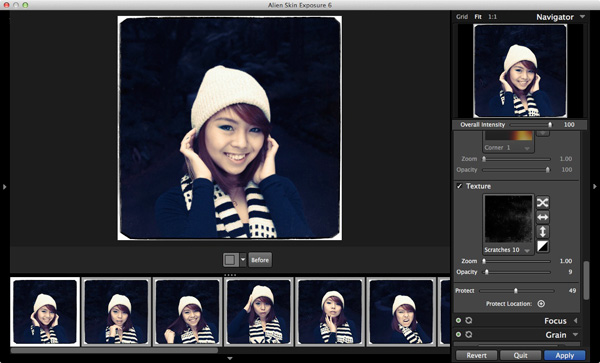Click the Quit button

pos(520,355)
